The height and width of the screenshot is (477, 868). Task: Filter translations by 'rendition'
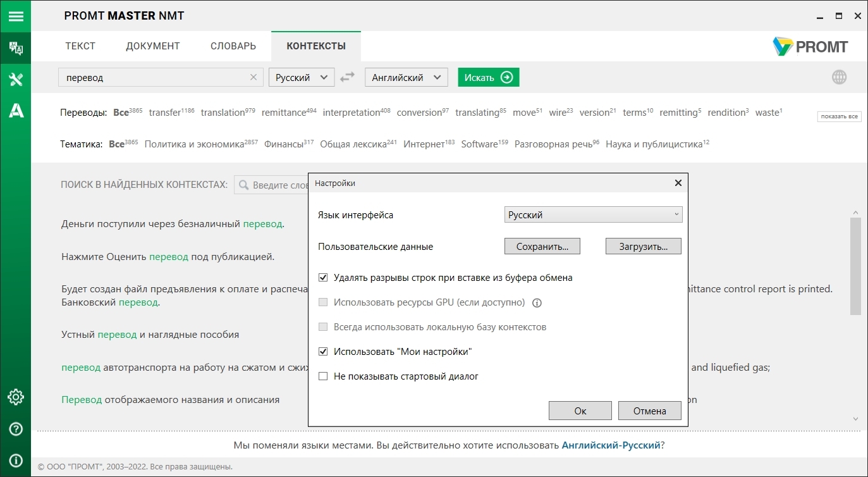[x=728, y=112]
